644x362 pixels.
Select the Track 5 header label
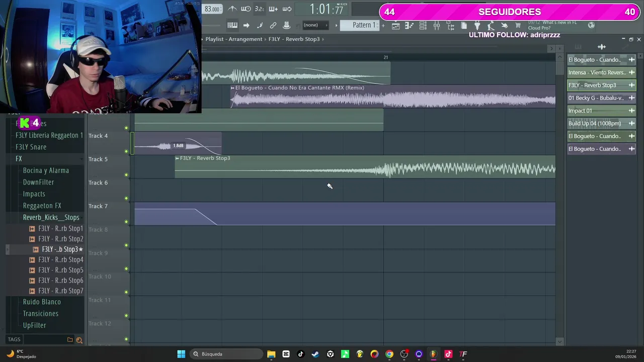tap(98, 159)
